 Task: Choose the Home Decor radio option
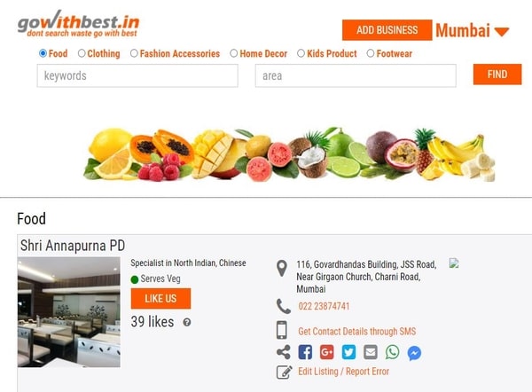(x=234, y=53)
